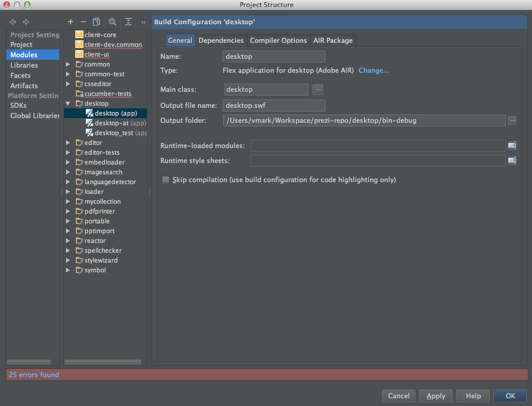Expand the embedloader module node
The image size is (532, 406).
click(x=68, y=163)
